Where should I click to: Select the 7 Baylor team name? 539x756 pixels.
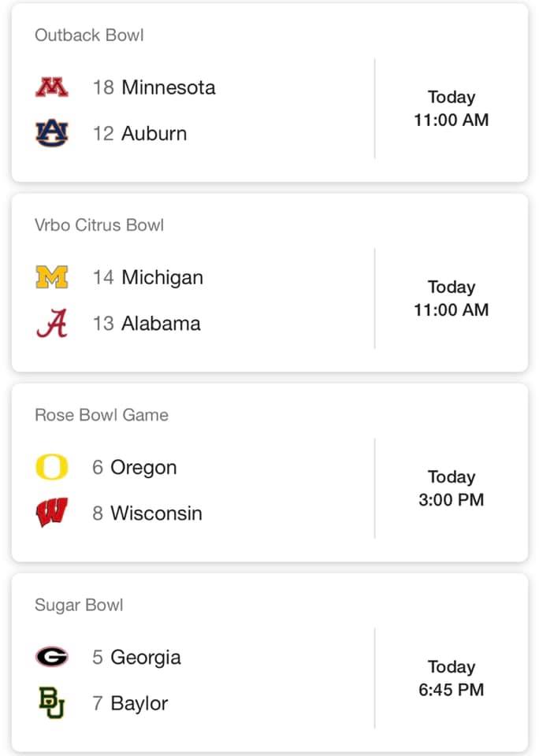tap(130, 703)
